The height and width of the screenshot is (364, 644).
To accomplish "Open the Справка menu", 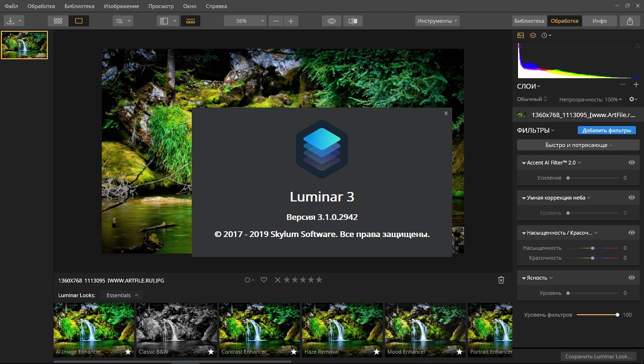I will (x=216, y=6).
